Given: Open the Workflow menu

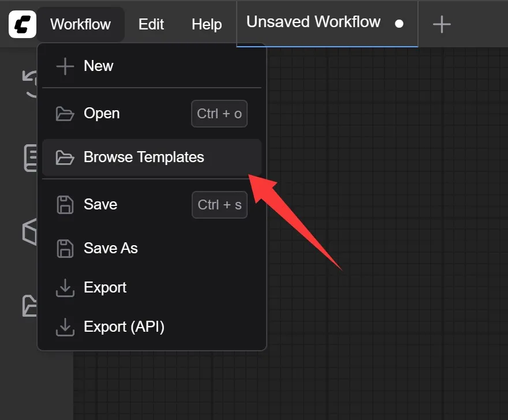Looking at the screenshot, I should (x=80, y=24).
